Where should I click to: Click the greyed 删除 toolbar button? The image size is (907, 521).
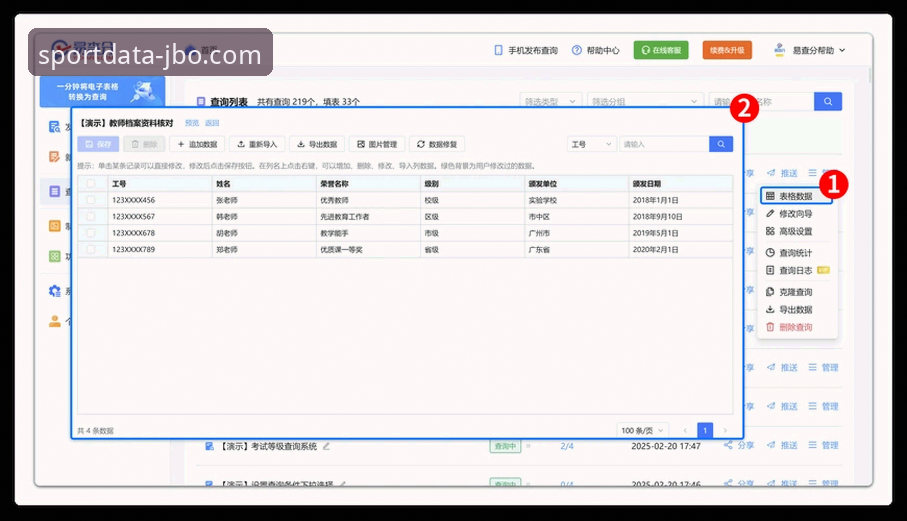[x=145, y=144]
